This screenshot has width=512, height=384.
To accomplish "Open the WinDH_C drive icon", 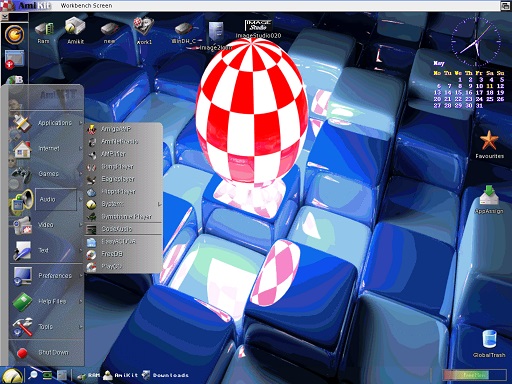I will 183,33.
